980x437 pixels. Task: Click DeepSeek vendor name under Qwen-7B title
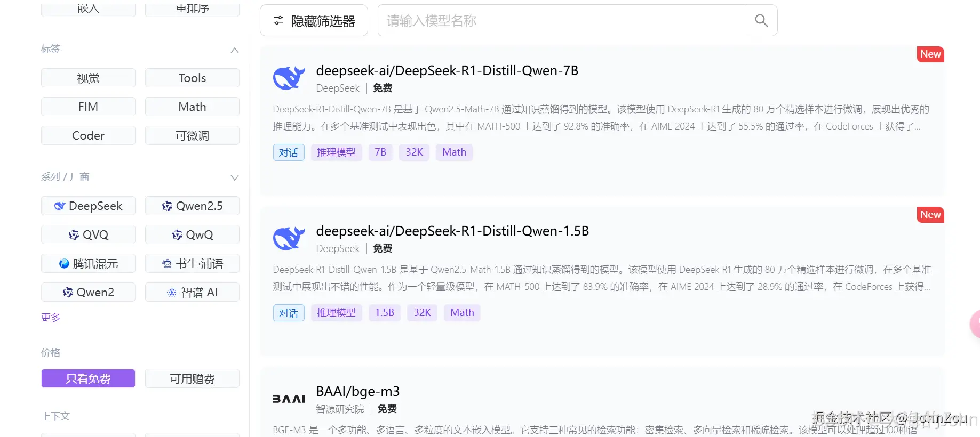pos(338,88)
